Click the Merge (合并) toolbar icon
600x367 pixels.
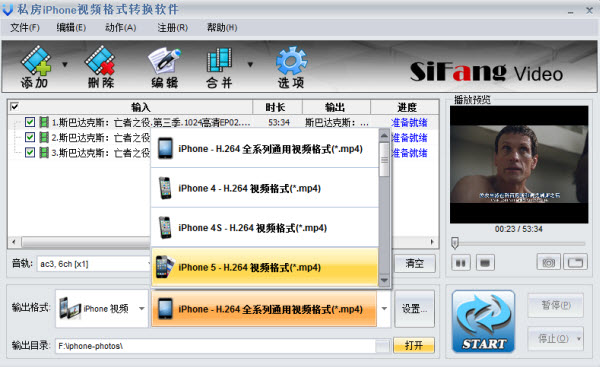[x=219, y=68]
